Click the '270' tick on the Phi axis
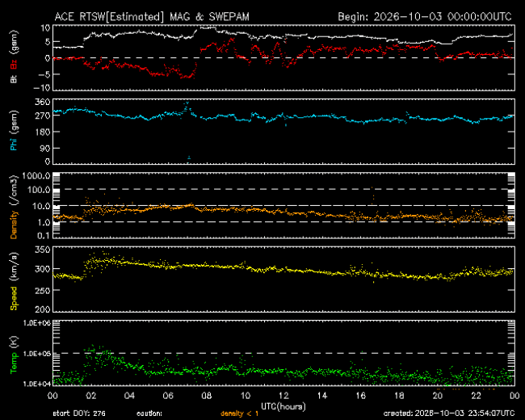Image resolution: width=525 pixels, height=420 pixels. tap(43, 115)
